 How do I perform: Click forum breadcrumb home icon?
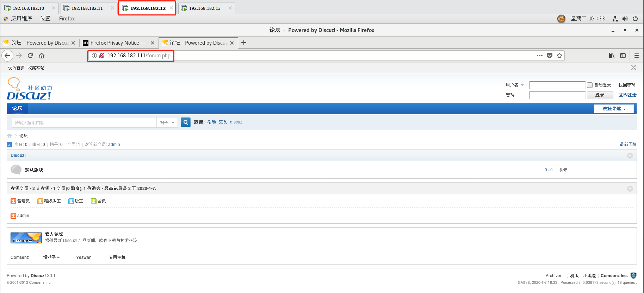(x=10, y=136)
